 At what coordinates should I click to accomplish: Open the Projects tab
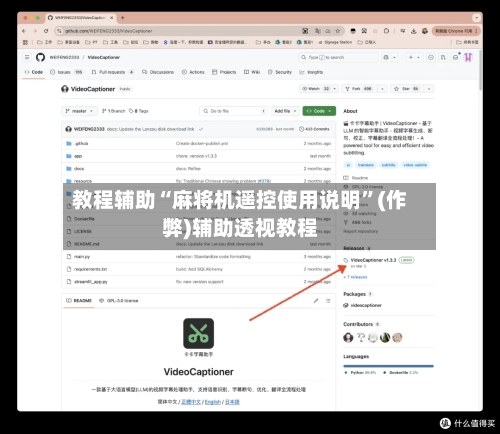coord(224,72)
